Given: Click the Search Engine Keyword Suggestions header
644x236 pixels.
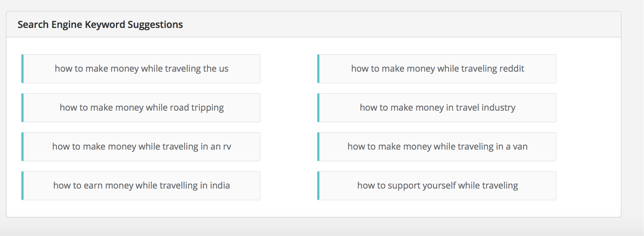Looking at the screenshot, I should 100,24.
